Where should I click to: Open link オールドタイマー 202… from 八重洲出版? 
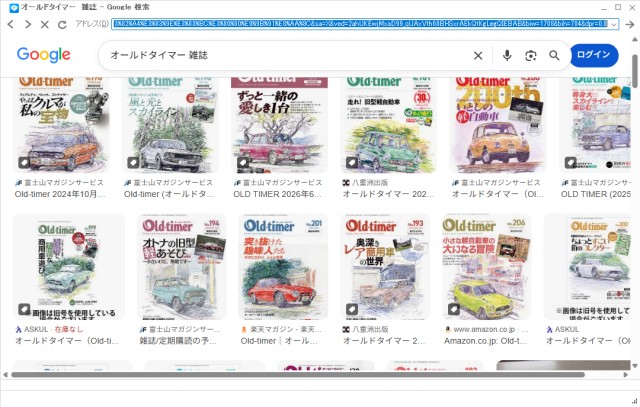[388, 194]
